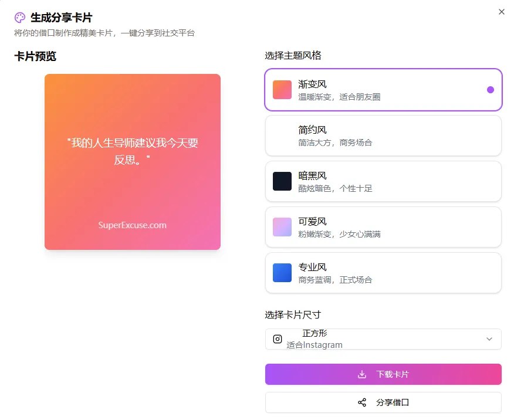The image size is (514, 420).
Task: Click the SuperExcuse.com watermark on the card
Action: click(x=132, y=225)
